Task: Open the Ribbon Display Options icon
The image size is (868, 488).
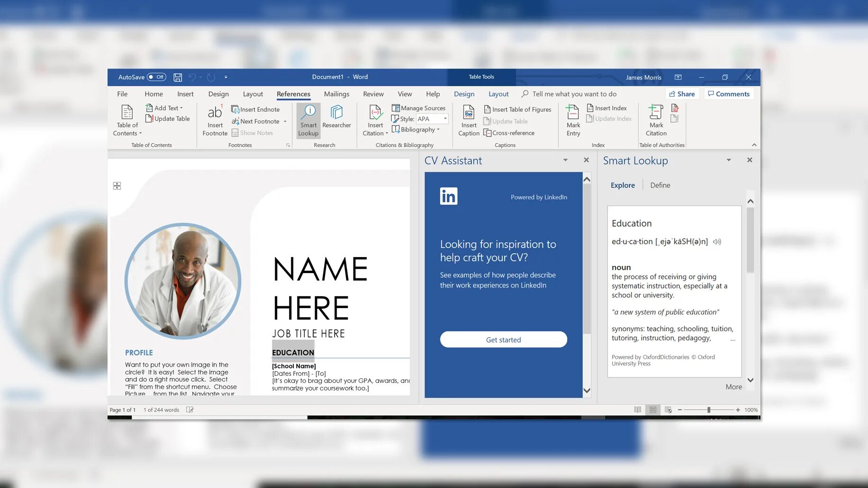Action: click(678, 77)
